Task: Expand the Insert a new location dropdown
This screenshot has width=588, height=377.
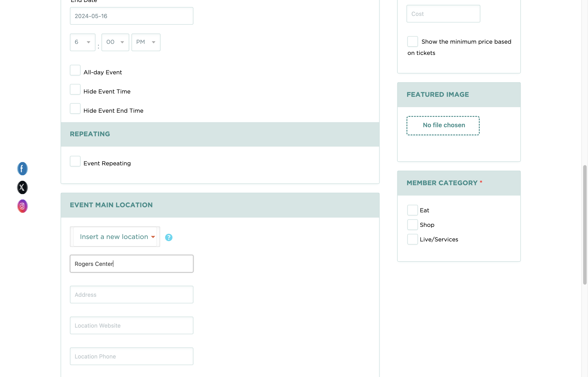Action: [x=115, y=237]
